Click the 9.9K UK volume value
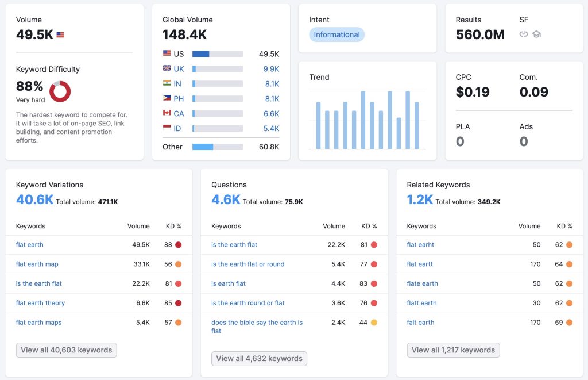Image resolution: width=588 pixels, height=380 pixels. 271,69
